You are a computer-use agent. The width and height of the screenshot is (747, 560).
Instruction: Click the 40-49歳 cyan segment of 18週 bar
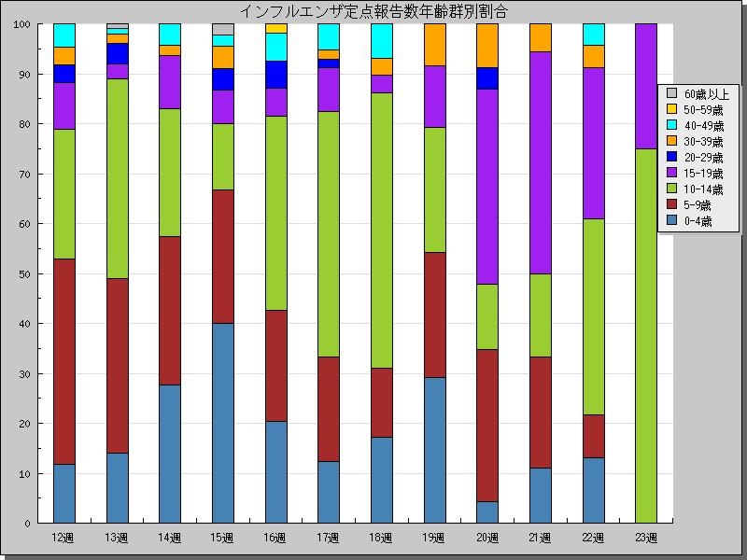382,41
